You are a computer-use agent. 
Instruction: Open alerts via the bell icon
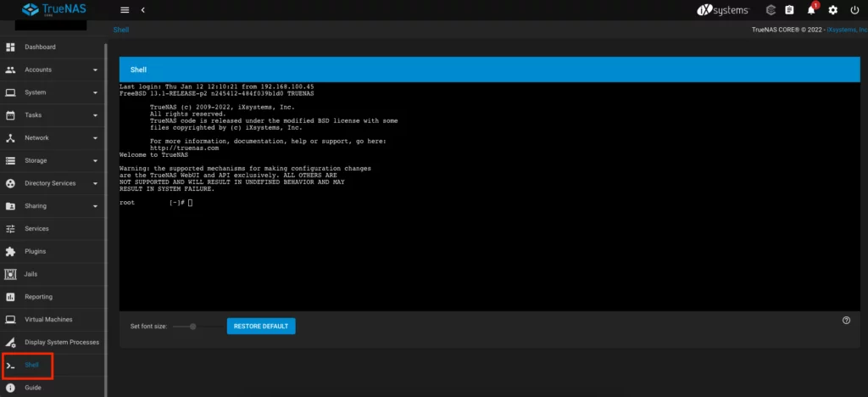[x=811, y=10]
